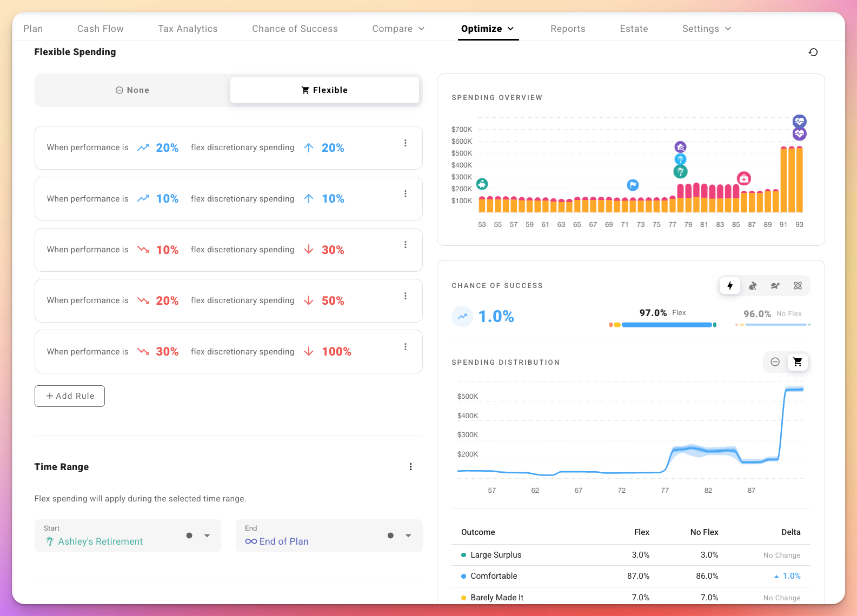The image size is (857, 616).
Task: Click the reset refresh icon near Flexible Spending
Action: [813, 52]
